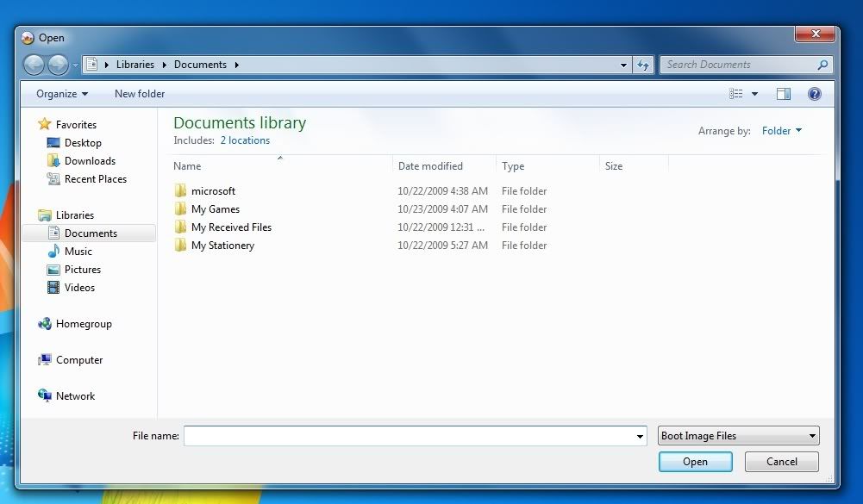Click the Documents library icon in sidebar

tap(53, 233)
